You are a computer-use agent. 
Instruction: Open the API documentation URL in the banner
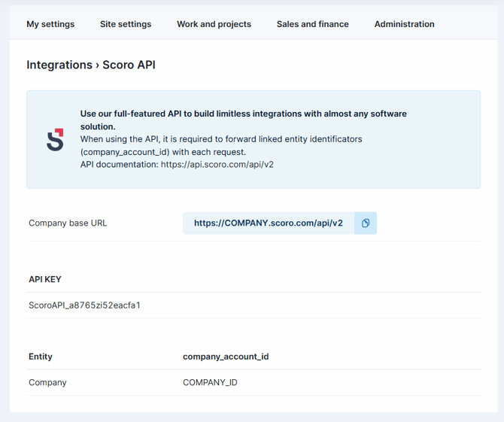217,164
